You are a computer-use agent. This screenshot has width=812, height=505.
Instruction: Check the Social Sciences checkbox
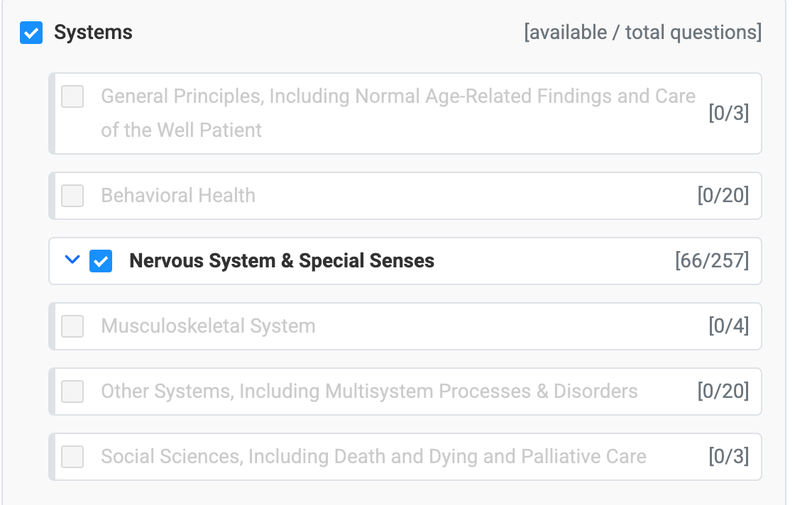pos(72,456)
